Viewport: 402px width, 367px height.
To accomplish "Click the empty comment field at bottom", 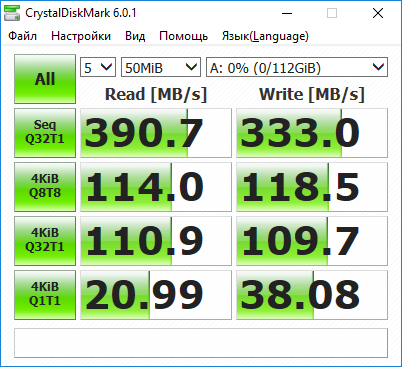I will point(201,343).
